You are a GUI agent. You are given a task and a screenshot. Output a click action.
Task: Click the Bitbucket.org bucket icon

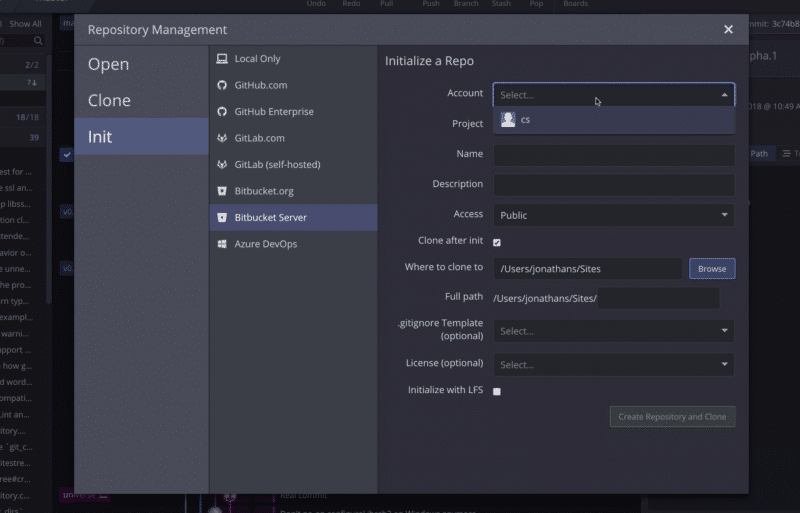[x=222, y=191]
